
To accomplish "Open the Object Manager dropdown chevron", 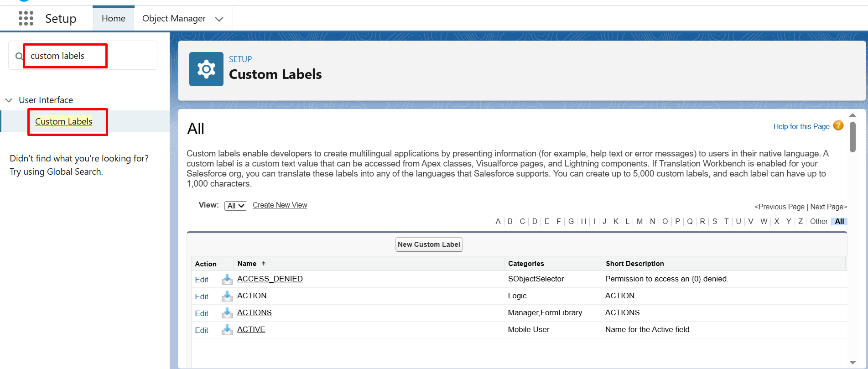I will pyautogui.click(x=219, y=19).
